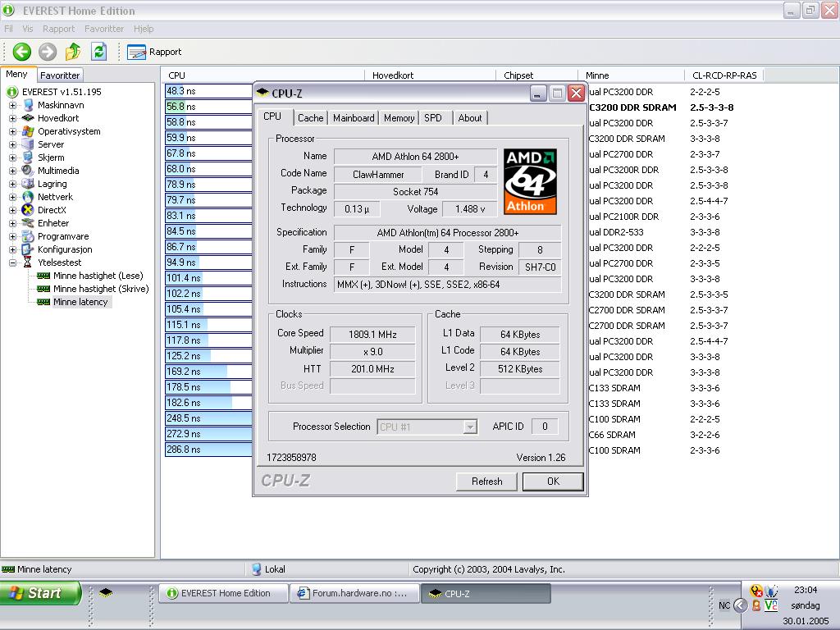The height and width of the screenshot is (630, 840).
Task: Sort by CL-RCD-RP-RAS column header
Action: [x=724, y=75]
